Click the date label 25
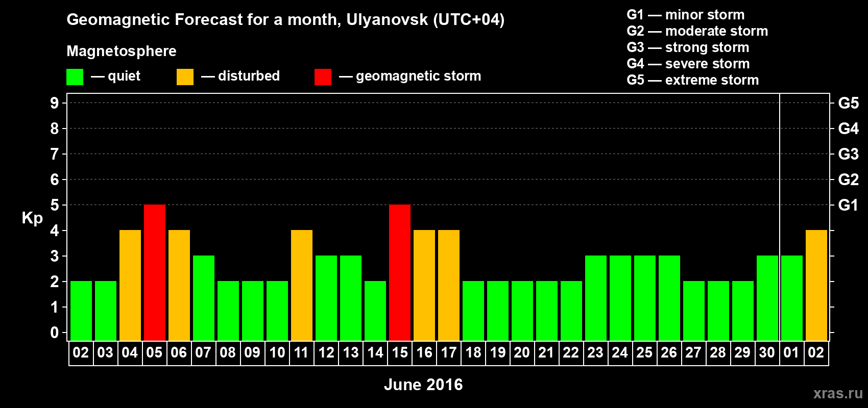Screen dimensions: 868x408 tap(644, 353)
